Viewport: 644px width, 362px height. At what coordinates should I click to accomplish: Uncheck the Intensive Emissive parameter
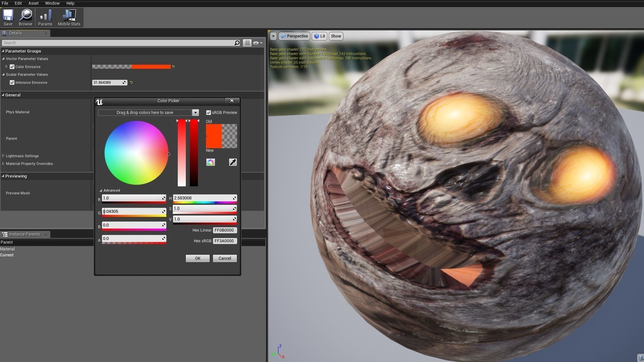click(x=12, y=82)
